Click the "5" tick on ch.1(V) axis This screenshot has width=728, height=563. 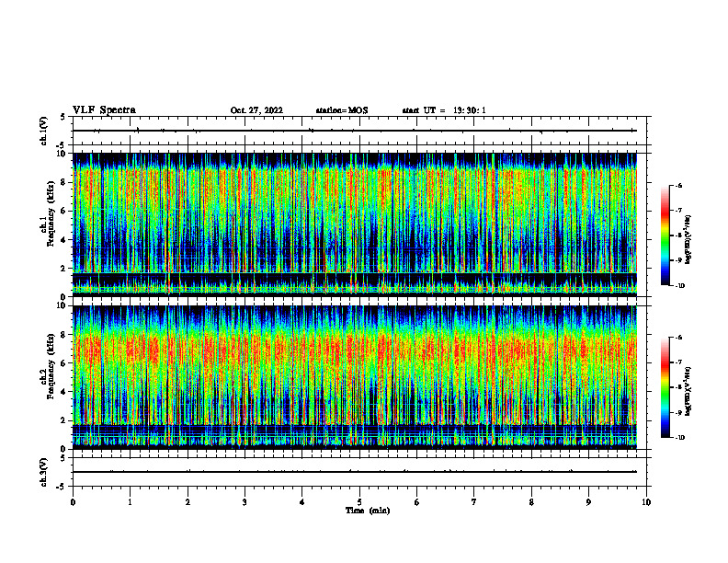(x=63, y=118)
